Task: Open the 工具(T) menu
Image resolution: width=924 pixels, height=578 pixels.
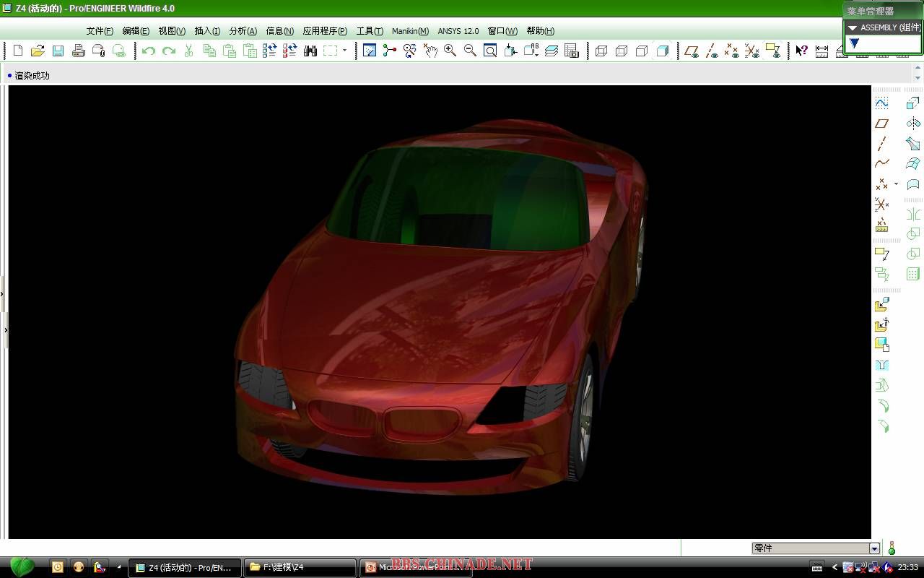Action: [370, 31]
